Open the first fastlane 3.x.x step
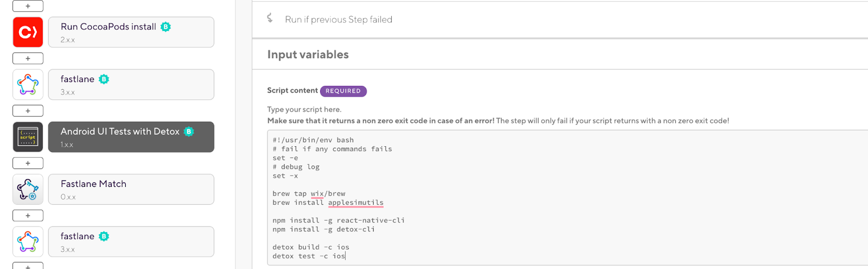The width and height of the screenshot is (868, 269). point(131,85)
